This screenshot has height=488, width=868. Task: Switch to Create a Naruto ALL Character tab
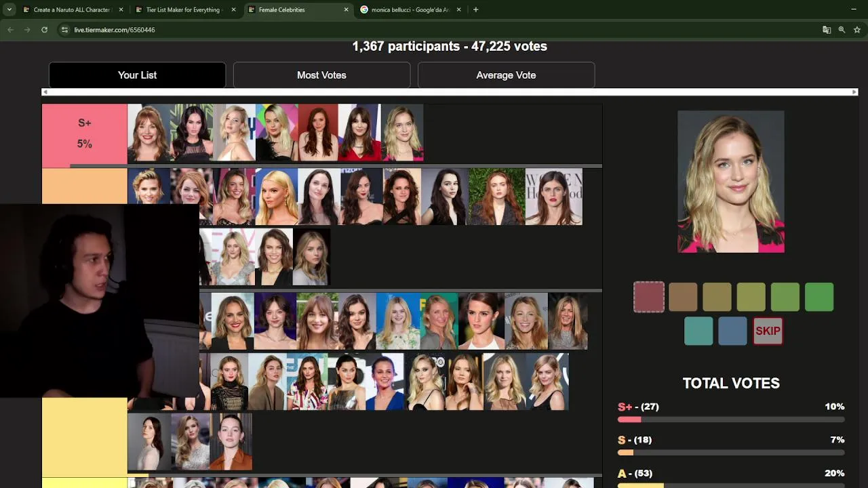[73, 9]
